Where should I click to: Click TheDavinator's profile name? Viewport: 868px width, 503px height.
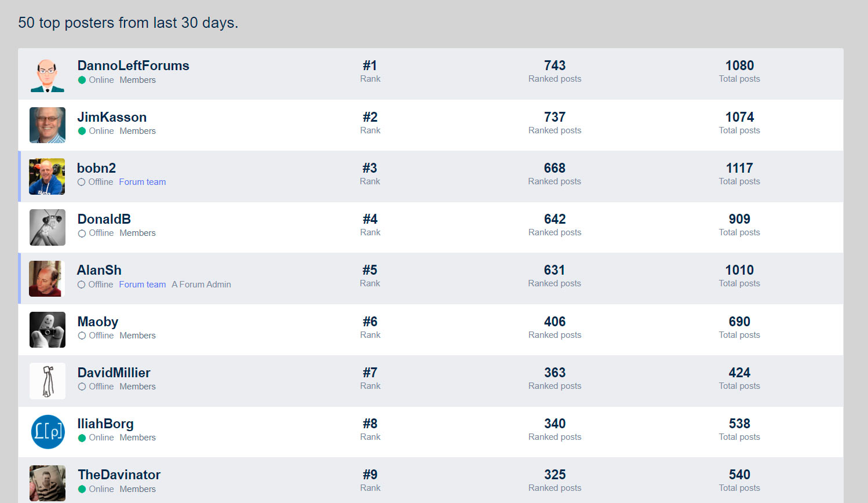pyautogui.click(x=119, y=475)
